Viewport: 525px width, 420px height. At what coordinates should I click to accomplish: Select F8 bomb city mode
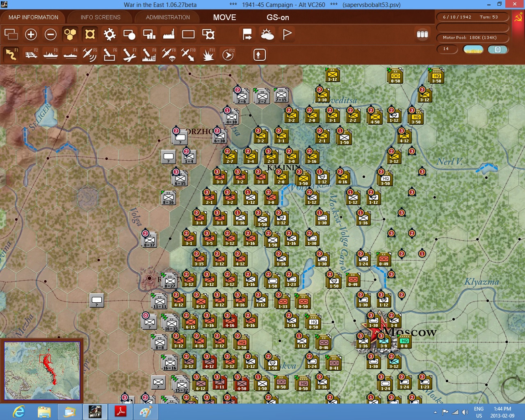(148, 54)
